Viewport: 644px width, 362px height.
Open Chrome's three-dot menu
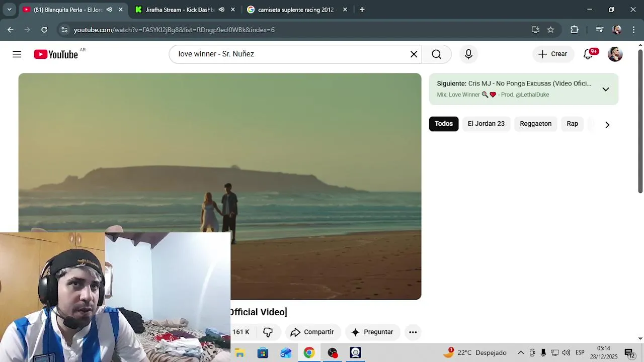click(633, 30)
